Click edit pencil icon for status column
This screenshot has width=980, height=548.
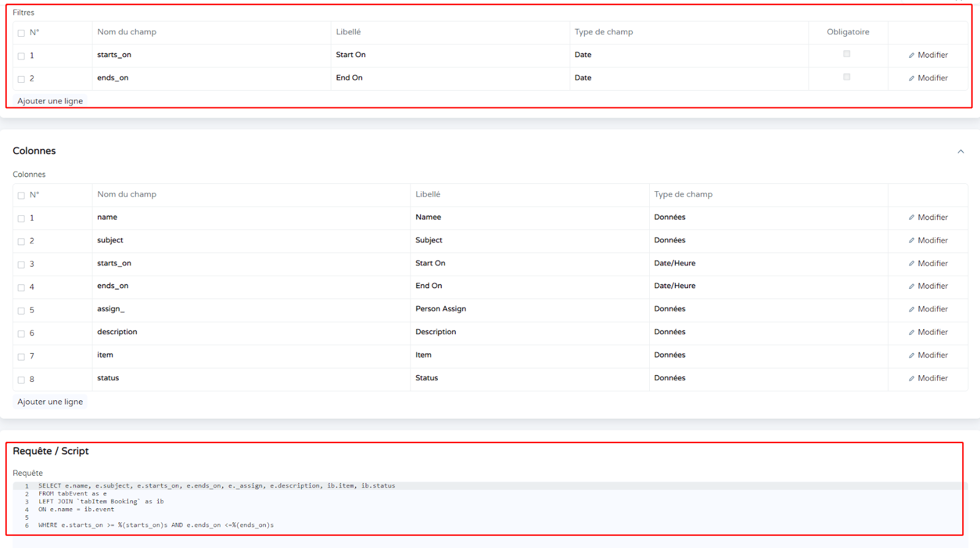pyautogui.click(x=911, y=379)
